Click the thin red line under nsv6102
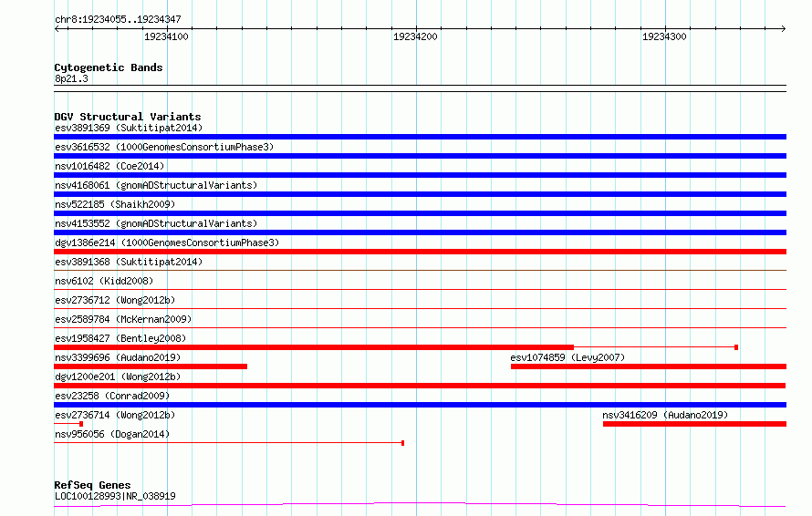The height and width of the screenshot is (516, 812). point(420,289)
